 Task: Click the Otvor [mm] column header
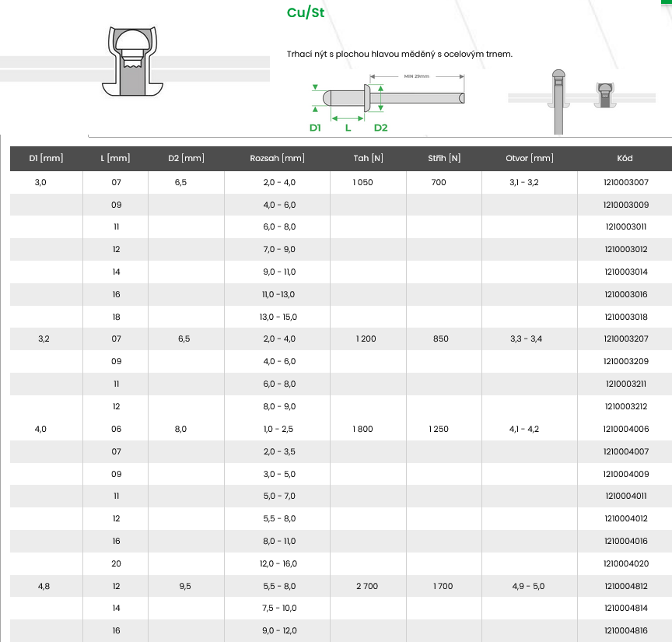[530, 158]
